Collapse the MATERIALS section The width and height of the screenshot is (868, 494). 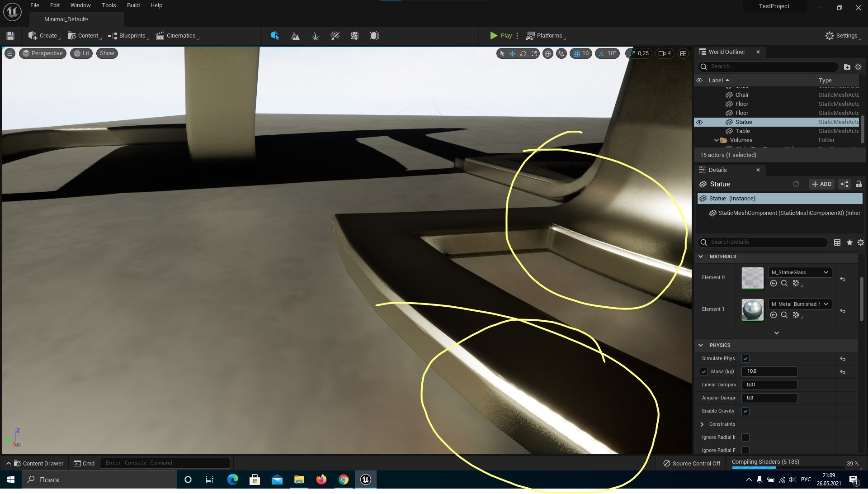(701, 257)
